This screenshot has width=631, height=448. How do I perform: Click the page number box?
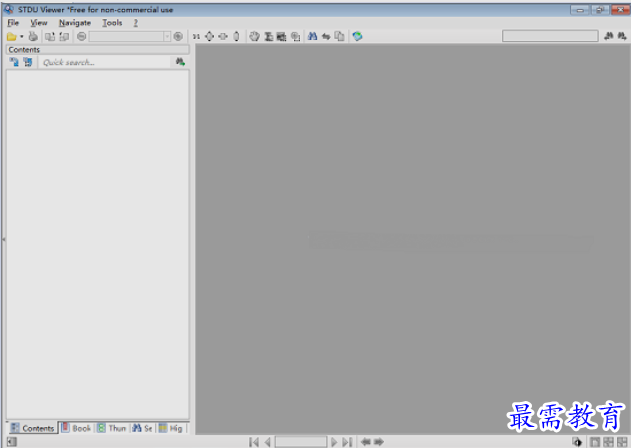301,442
